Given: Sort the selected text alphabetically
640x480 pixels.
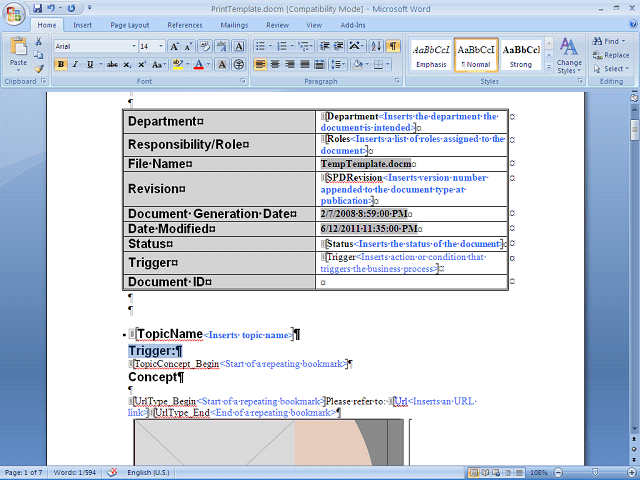Looking at the screenshot, I should [x=376, y=46].
